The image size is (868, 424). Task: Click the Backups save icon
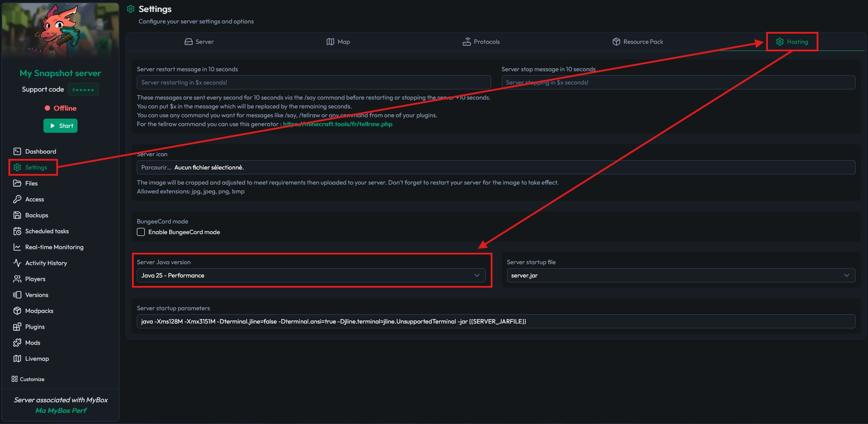point(17,215)
